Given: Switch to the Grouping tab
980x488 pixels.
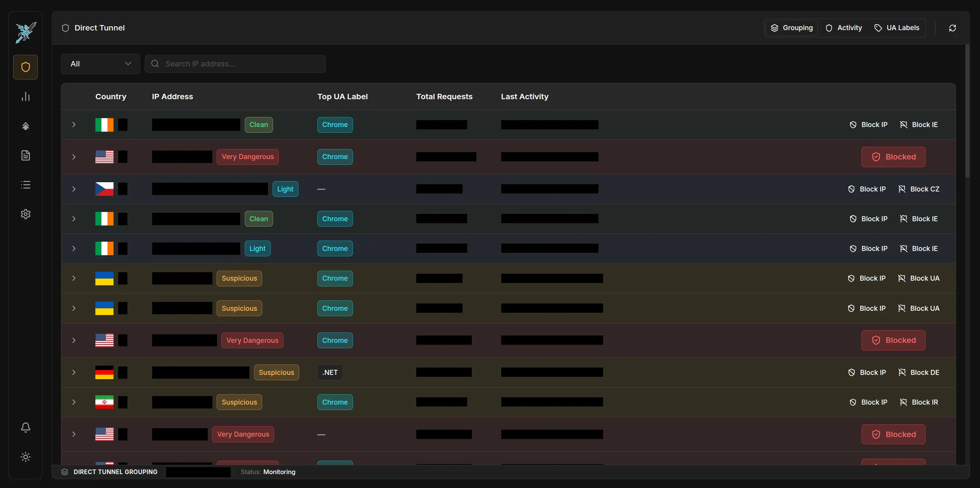Looking at the screenshot, I should pos(792,28).
